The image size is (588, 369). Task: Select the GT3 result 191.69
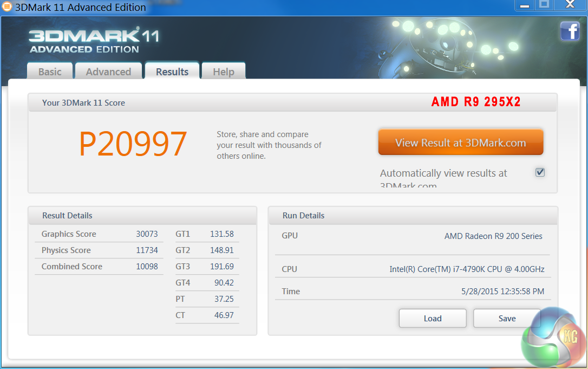pyautogui.click(x=222, y=266)
